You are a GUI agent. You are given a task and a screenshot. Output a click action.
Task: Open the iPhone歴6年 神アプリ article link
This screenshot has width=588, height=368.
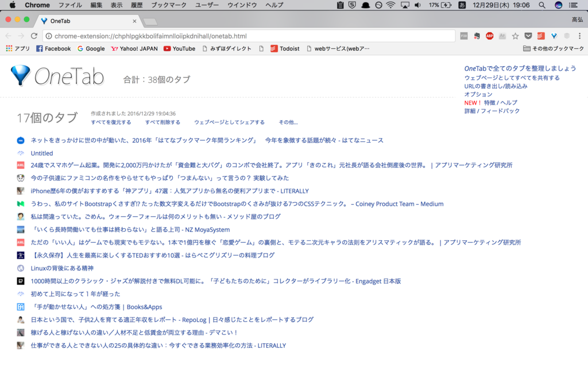click(169, 191)
